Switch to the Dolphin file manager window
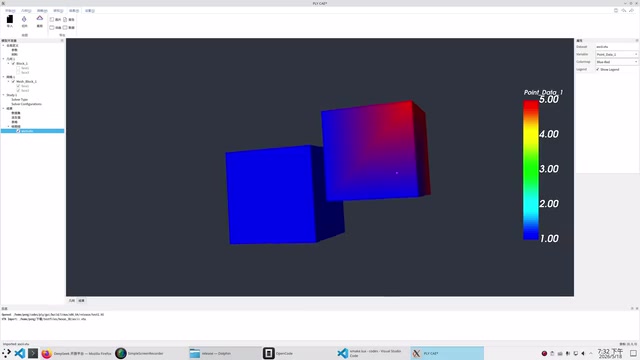640x360 pixels. pyautogui.click(x=224, y=353)
